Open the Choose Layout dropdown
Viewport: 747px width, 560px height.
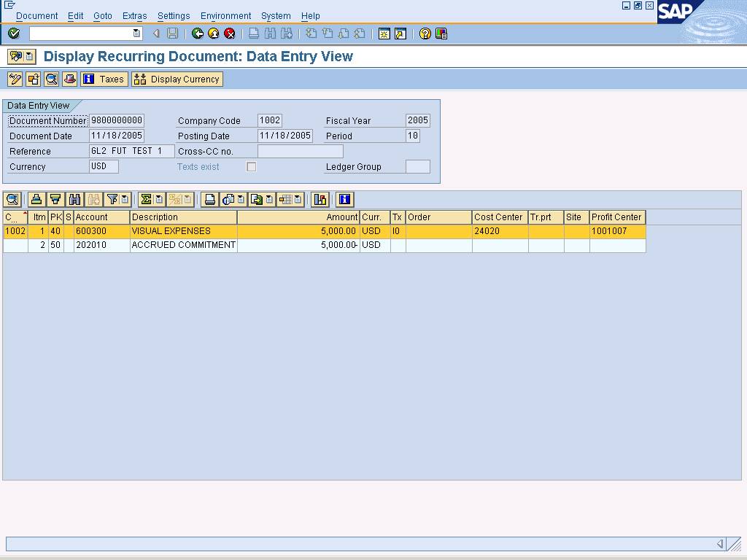tap(298, 200)
